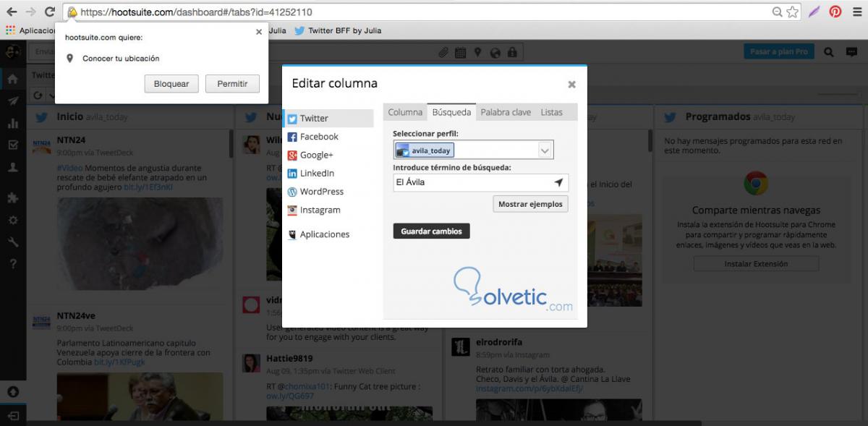Open the bit.ly link in NTN24 tweet
Viewport: 868px width, 426px height.
coord(148,187)
